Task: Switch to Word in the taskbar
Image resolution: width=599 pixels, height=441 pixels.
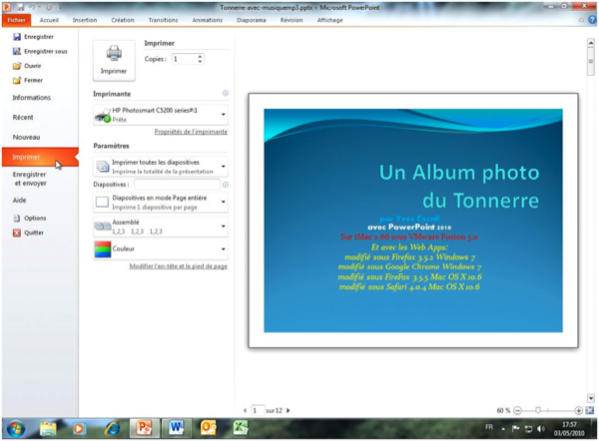Action: point(176,428)
